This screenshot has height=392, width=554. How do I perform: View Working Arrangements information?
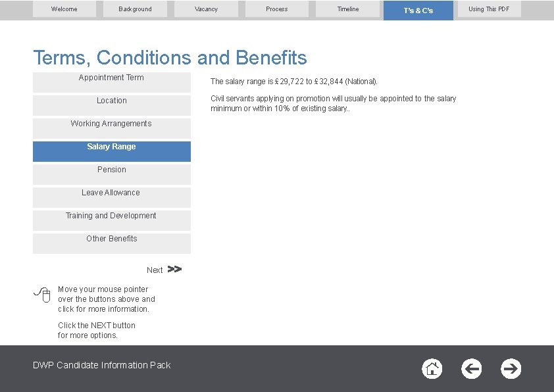pos(112,128)
